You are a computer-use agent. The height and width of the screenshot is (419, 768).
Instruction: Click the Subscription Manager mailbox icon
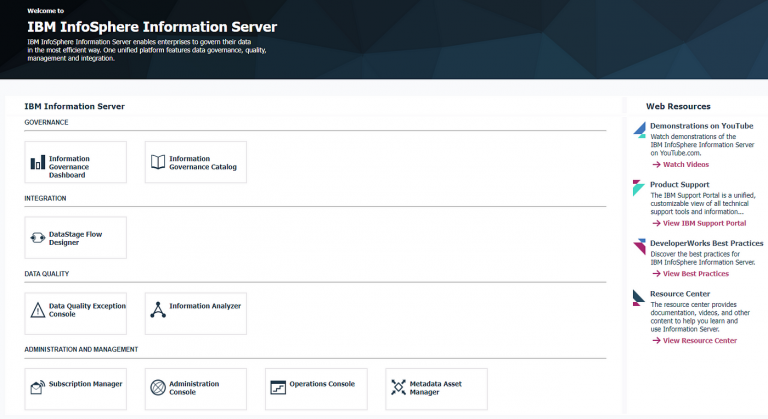pos(38,387)
